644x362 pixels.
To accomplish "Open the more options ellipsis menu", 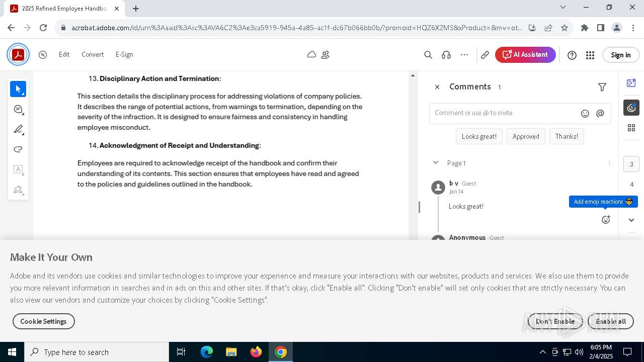I will pyautogui.click(x=464, y=55).
